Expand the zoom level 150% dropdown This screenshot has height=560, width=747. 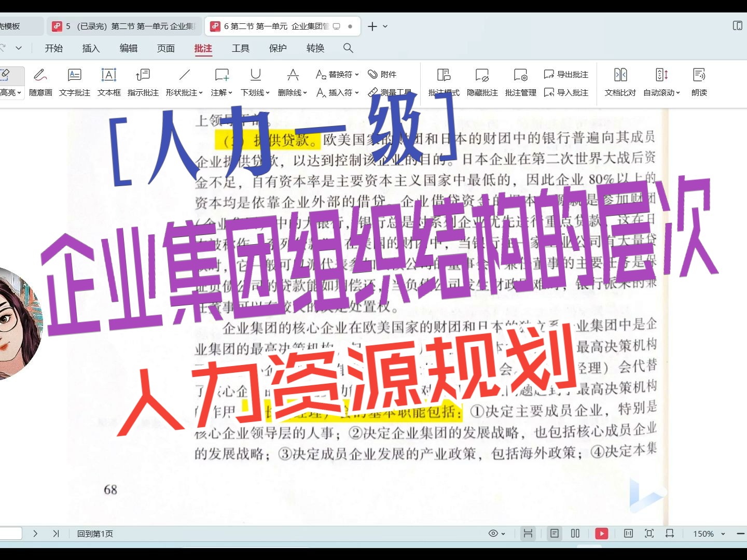724,533
